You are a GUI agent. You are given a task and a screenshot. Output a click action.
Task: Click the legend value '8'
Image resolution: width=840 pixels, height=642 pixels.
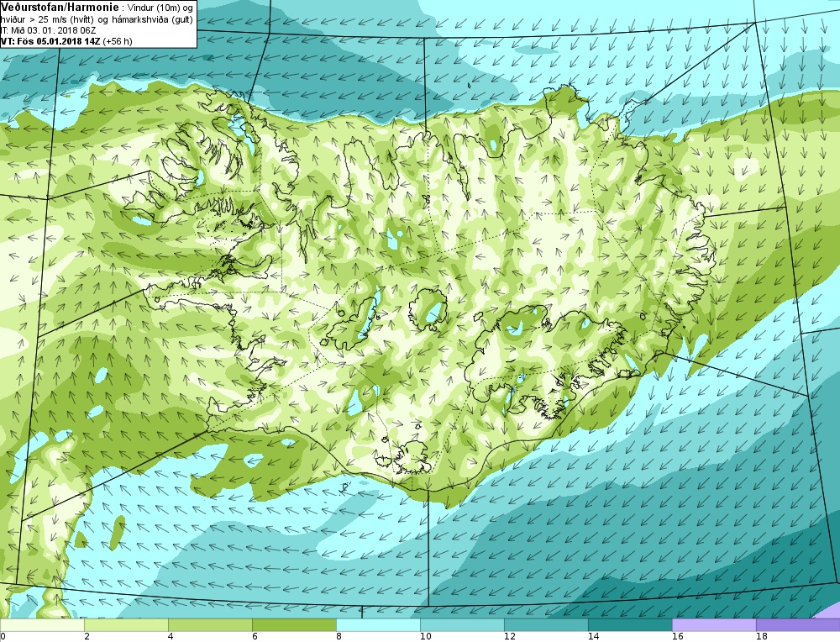click(x=339, y=637)
